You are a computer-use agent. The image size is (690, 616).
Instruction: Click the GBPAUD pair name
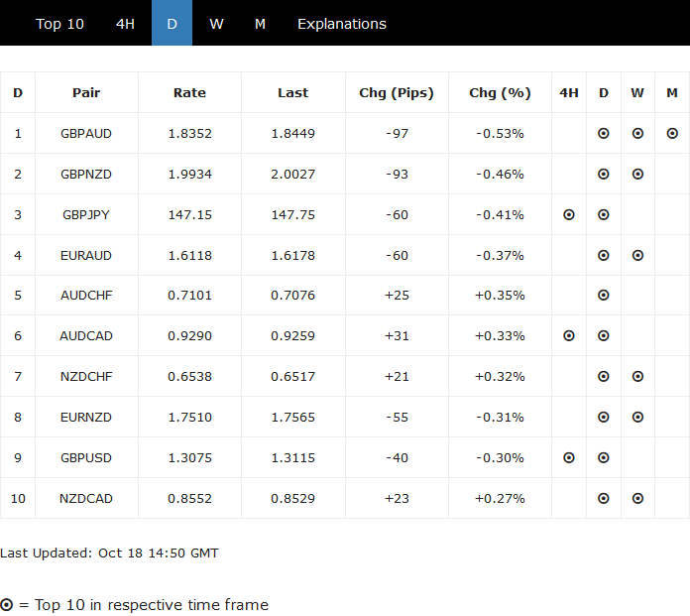coord(86,133)
